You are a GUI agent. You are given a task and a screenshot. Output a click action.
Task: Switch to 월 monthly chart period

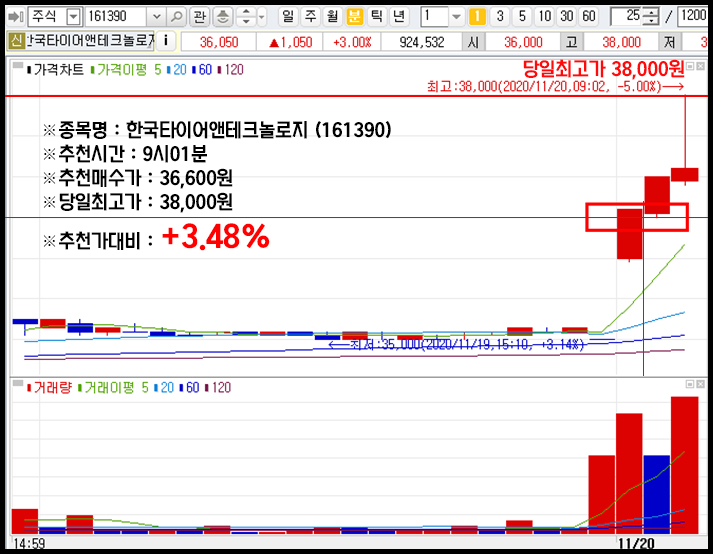tap(332, 17)
